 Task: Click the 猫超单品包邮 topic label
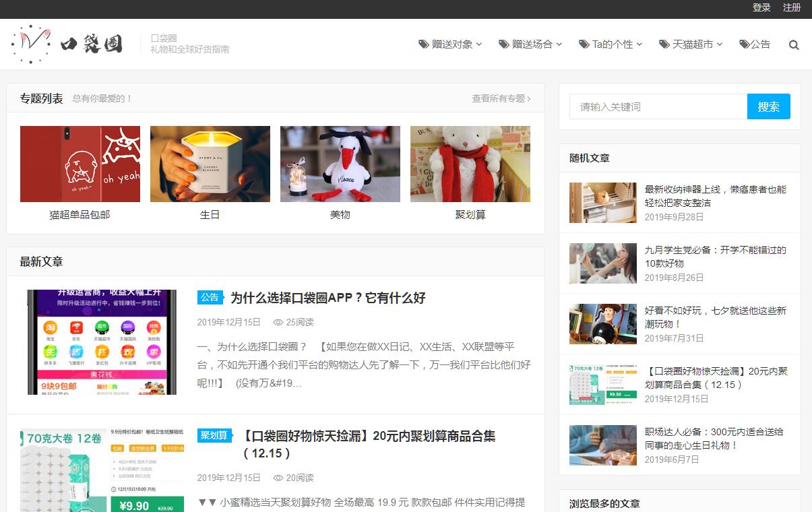80,215
